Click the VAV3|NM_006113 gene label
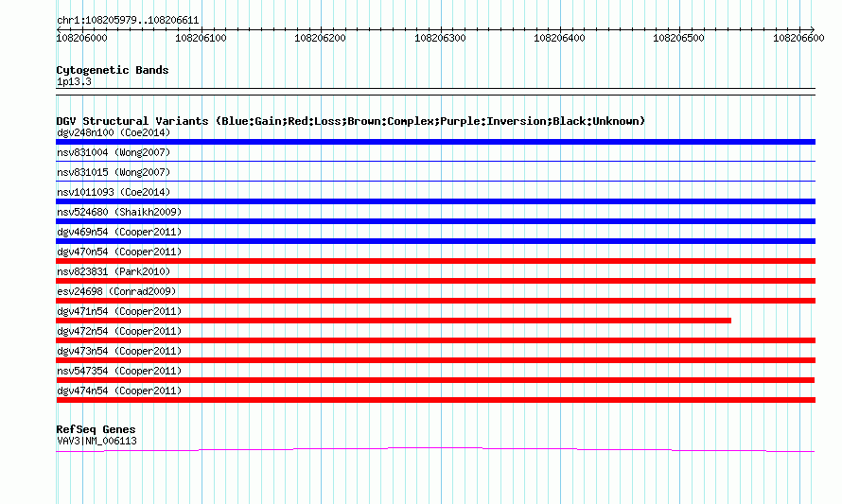This screenshot has width=842, height=504. tap(96, 442)
